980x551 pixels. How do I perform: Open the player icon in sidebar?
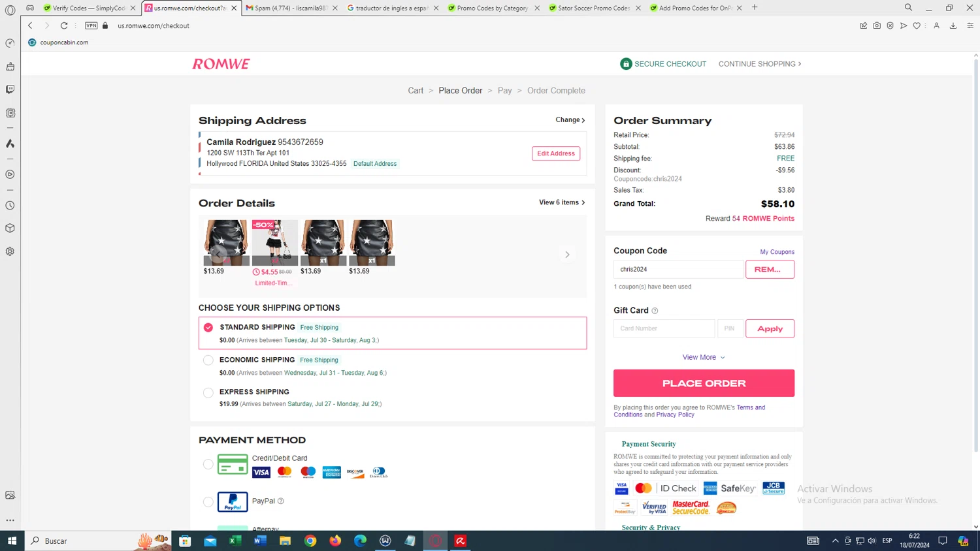coord(10,174)
